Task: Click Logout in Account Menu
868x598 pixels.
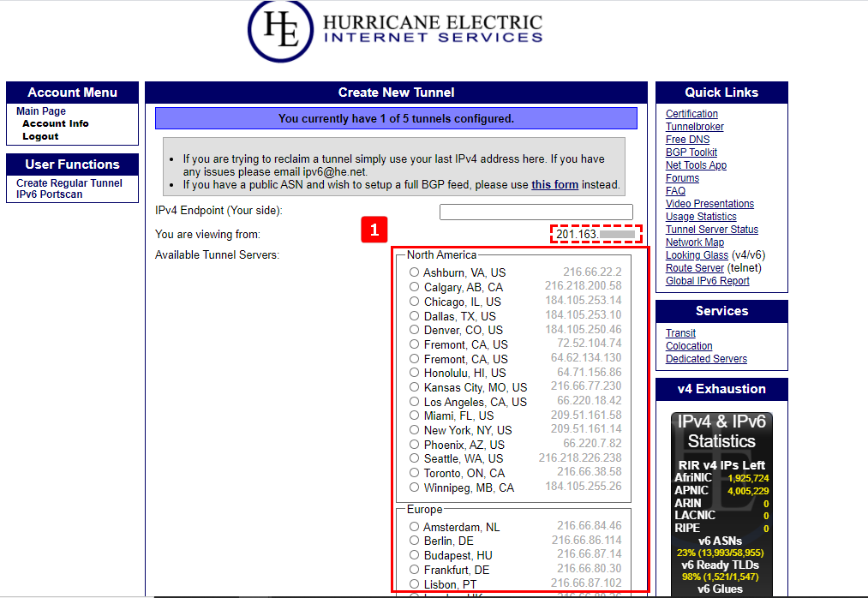Action: click(40, 136)
